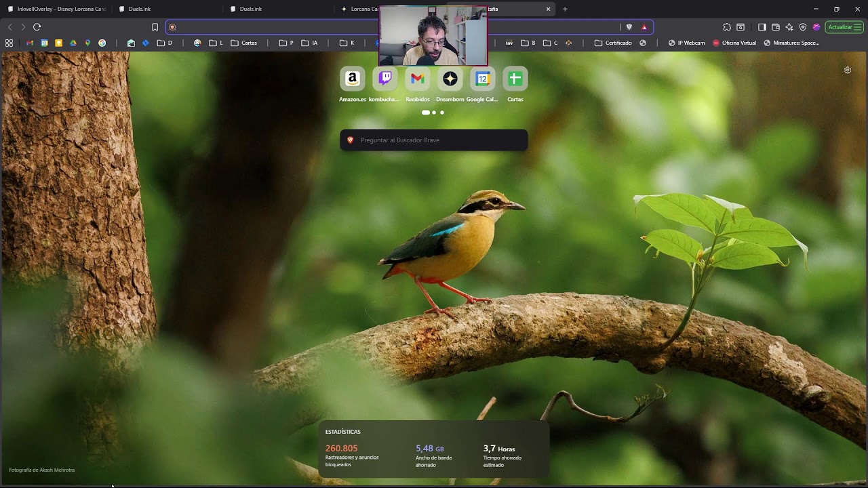Open the Gmail Recibidos shortcut tile
The width and height of the screenshot is (868, 488).
pos(418,79)
